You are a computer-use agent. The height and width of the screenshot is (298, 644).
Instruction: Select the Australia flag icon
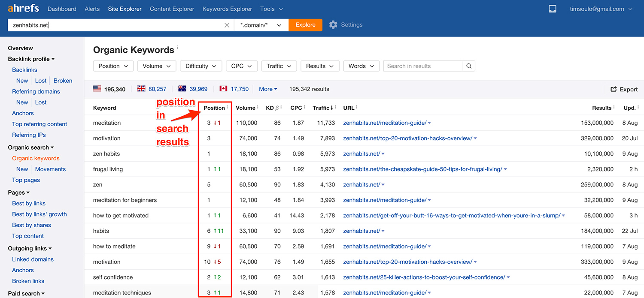(182, 89)
